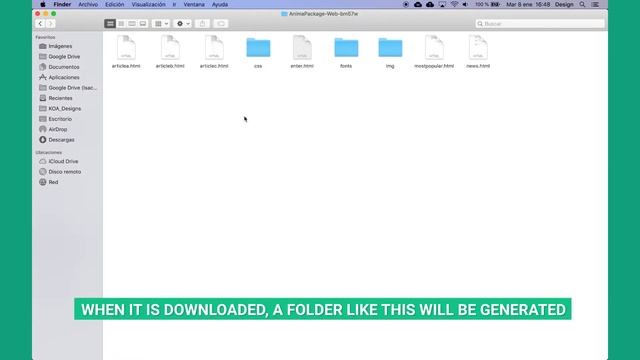
Task: Select the articlec.html file
Action: [214, 52]
